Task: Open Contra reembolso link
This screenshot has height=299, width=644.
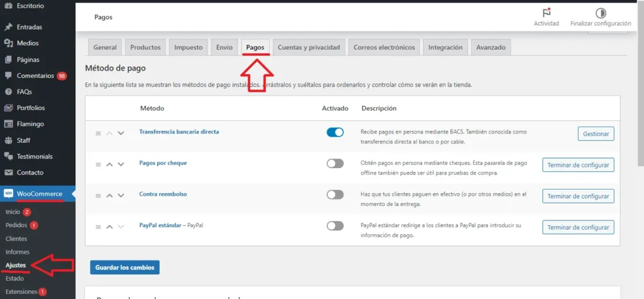Action: 163,194
